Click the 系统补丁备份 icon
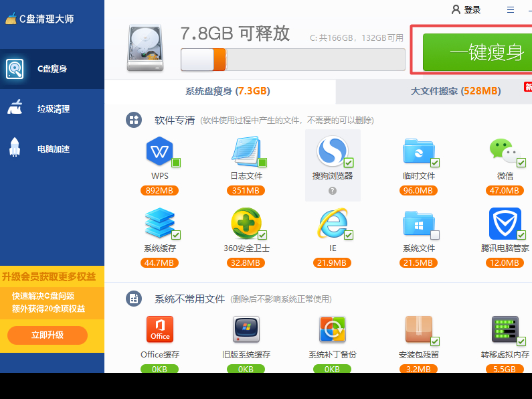Viewport: 532px width, 399px height. click(332, 329)
